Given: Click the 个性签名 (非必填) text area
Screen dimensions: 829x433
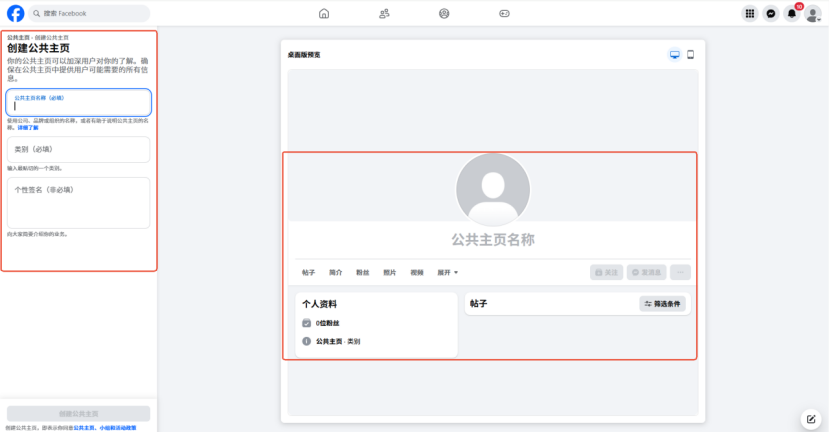Looking at the screenshot, I should 79,203.
